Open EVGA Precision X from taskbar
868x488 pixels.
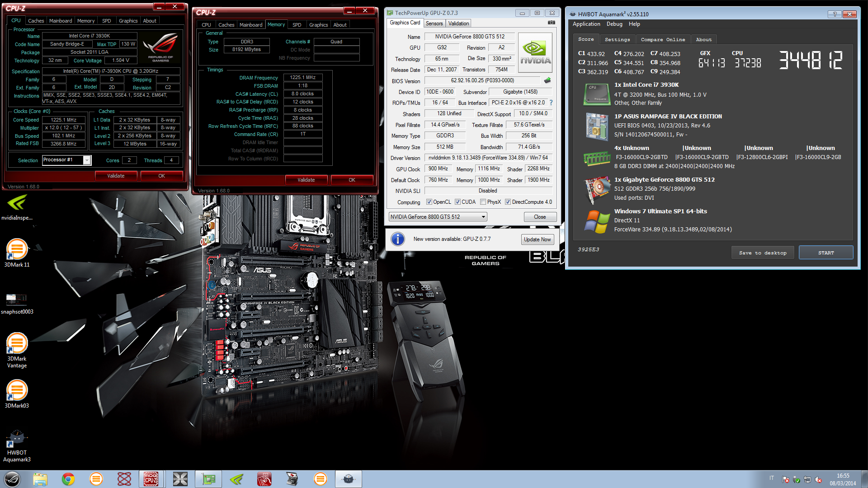[180, 479]
